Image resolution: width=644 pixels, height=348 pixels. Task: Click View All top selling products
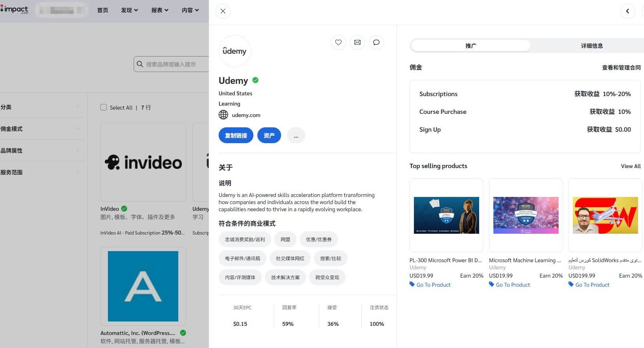pos(631,166)
